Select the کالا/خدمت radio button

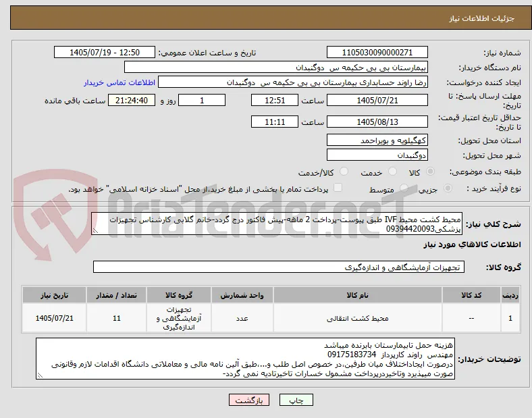(x=344, y=172)
